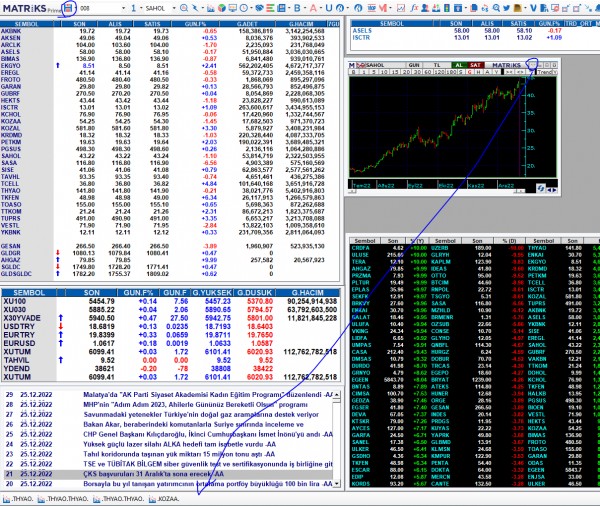
Task: Click SEMBOL header in top-right watchlist
Action: coord(391,23)
